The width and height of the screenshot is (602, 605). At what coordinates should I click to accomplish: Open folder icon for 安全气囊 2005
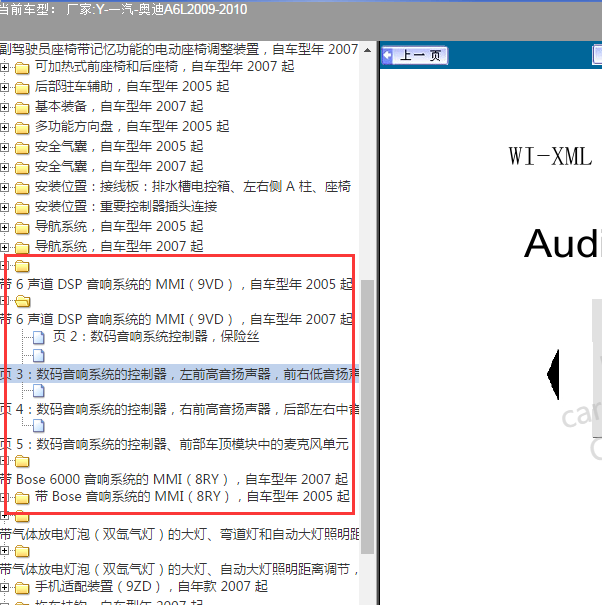point(22,148)
